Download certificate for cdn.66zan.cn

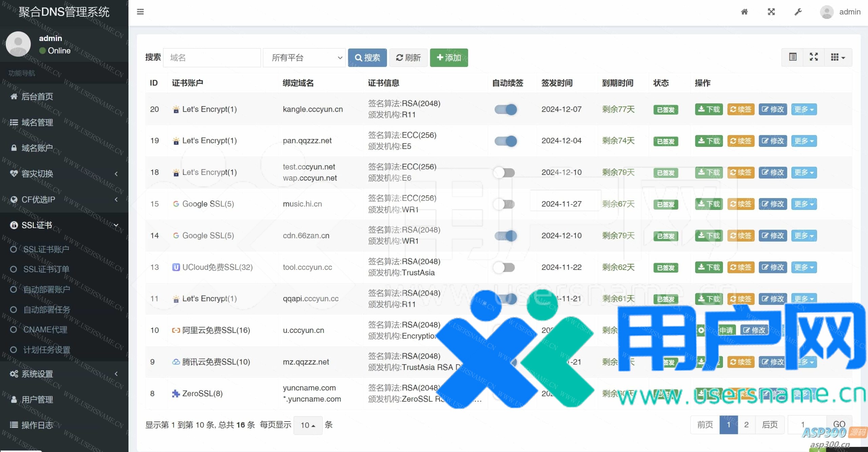[709, 236]
